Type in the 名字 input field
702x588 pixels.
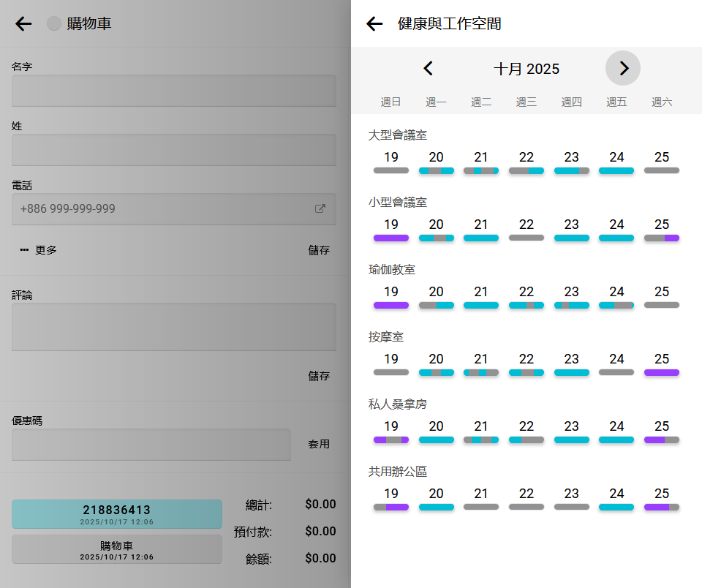point(174,91)
